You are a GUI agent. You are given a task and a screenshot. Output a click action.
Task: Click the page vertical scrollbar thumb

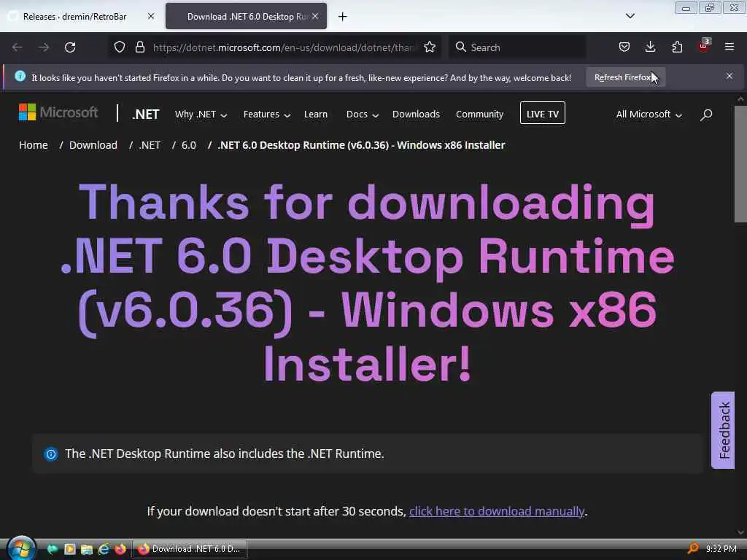740,163
